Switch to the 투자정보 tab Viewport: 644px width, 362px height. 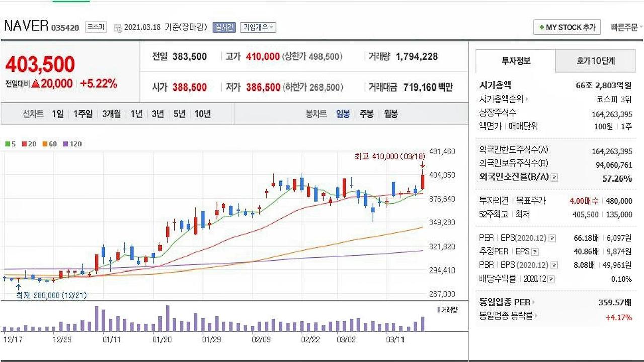pyautogui.click(x=516, y=61)
